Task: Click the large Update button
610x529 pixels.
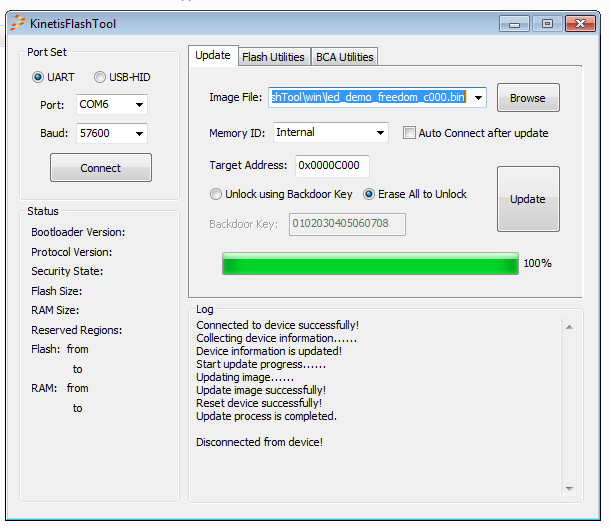Action: 528,199
